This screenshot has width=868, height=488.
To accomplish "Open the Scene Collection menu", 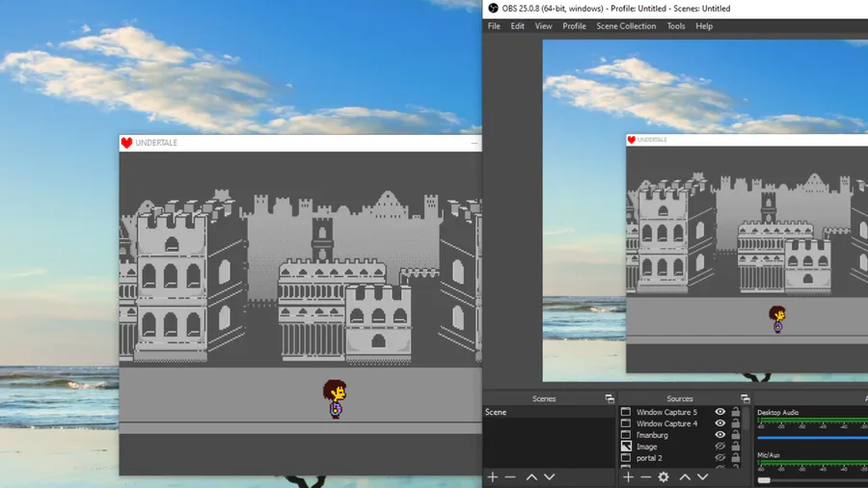I will [x=626, y=26].
